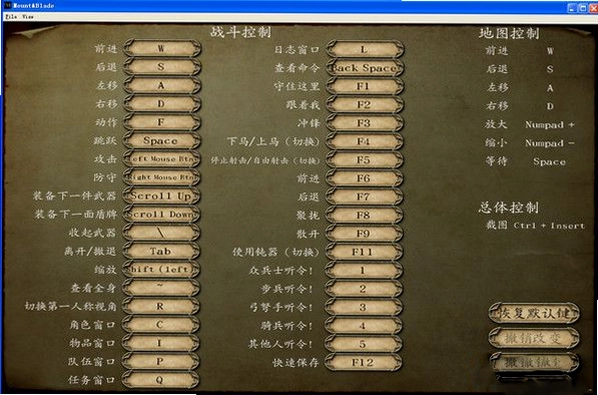
Task: Select the 4 key binding for 骑兵听令
Action: (x=363, y=325)
